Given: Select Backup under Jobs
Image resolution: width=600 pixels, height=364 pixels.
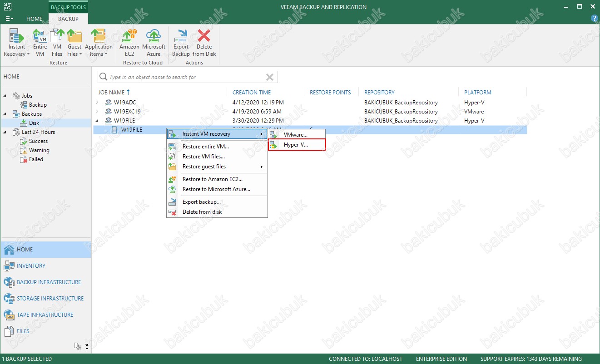Looking at the screenshot, I should (x=38, y=105).
